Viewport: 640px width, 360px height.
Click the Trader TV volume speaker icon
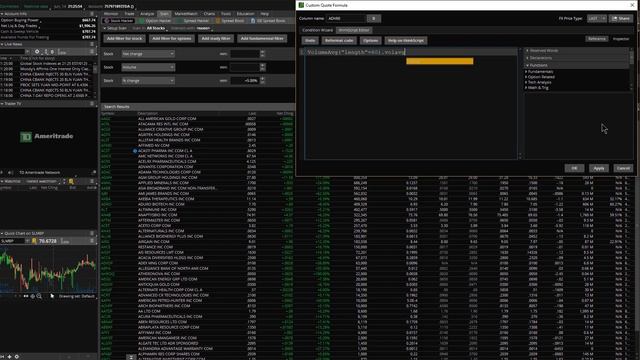click(10, 173)
